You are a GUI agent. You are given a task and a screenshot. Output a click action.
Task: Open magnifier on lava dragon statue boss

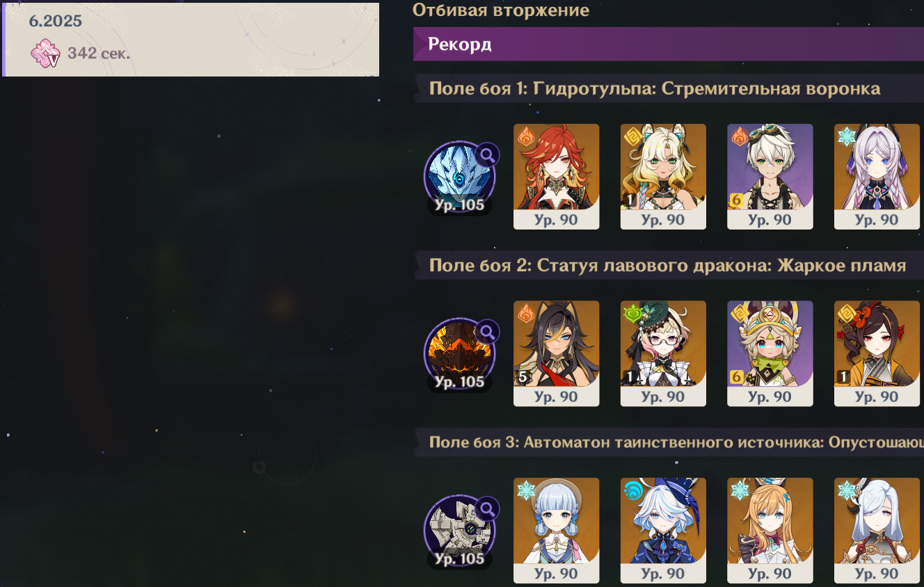pyautogui.click(x=488, y=332)
